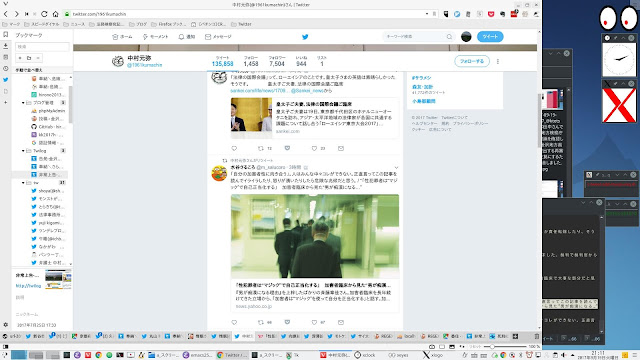Open the 森友・加計 trend link

pos(422,87)
